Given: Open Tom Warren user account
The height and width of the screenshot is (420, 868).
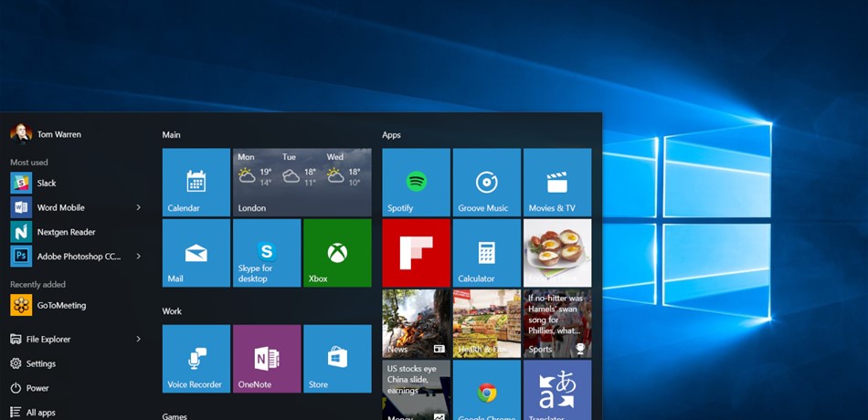Looking at the screenshot, I should pyautogui.click(x=46, y=134).
